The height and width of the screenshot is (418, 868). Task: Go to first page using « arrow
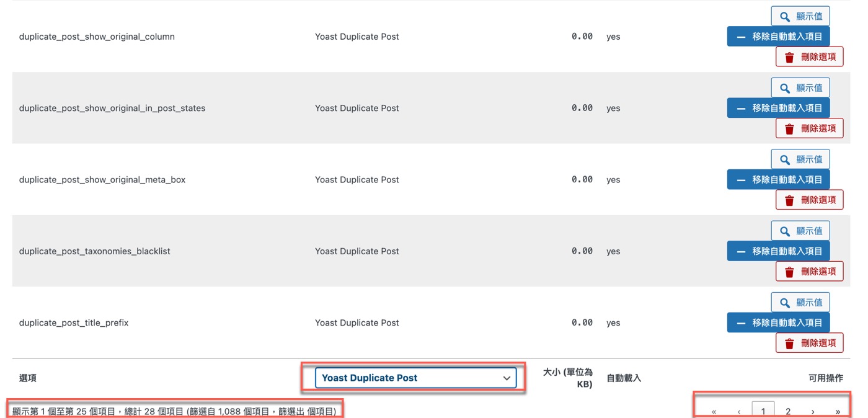(714, 411)
